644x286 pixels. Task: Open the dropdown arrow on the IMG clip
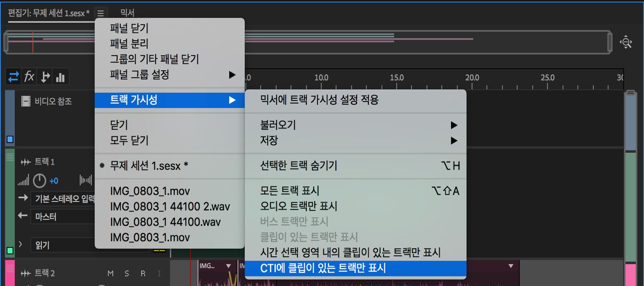(x=228, y=266)
